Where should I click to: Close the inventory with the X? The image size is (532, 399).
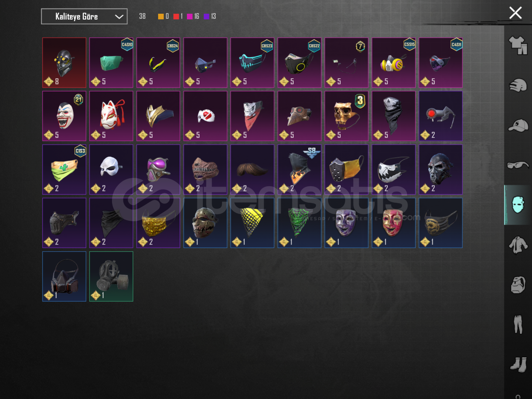(515, 13)
